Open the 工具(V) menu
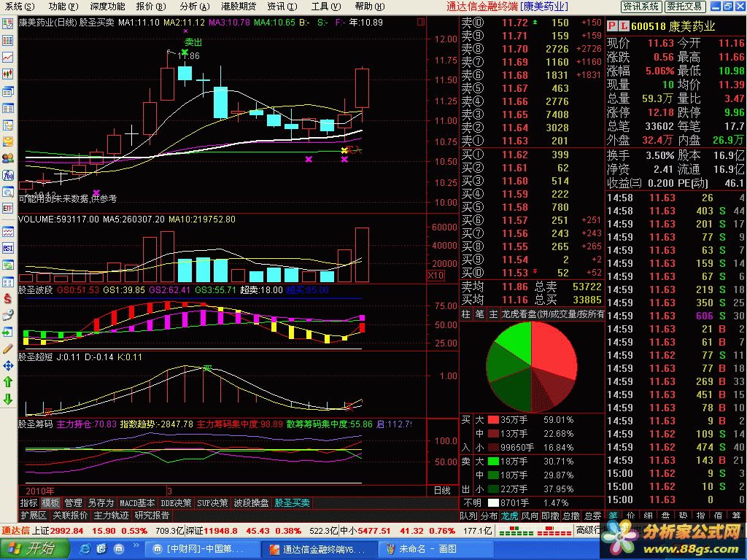This screenshot has width=747, height=560. tap(326, 6)
